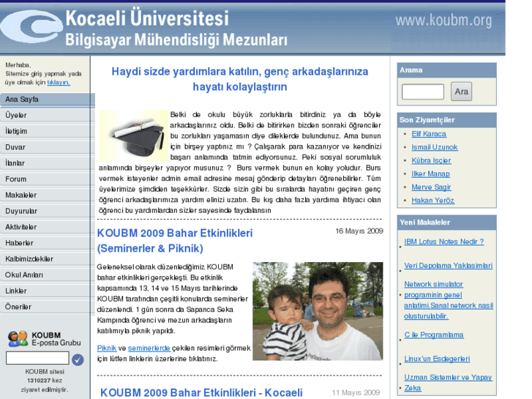The width and height of the screenshot is (532, 399).
Task: Click the Ara search button
Action: pyautogui.click(x=461, y=92)
